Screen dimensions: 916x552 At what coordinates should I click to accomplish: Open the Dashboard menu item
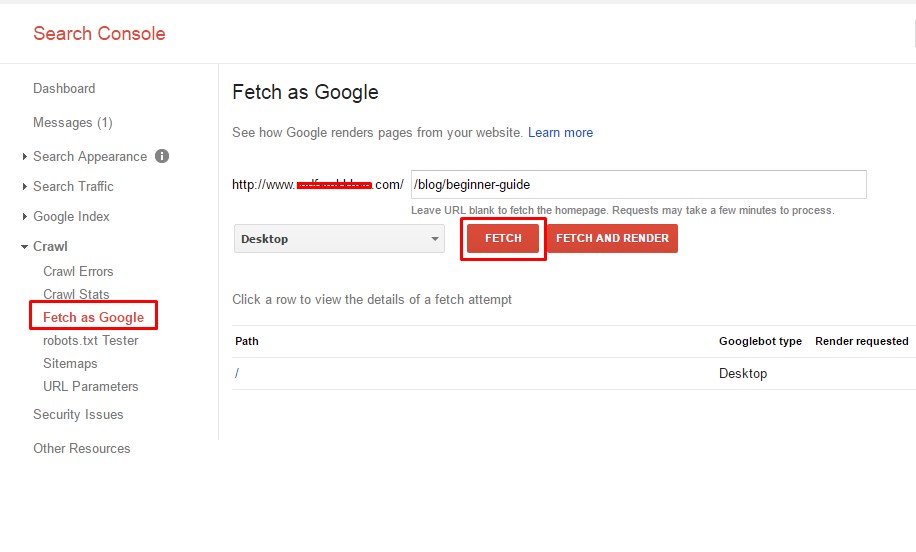(x=64, y=88)
